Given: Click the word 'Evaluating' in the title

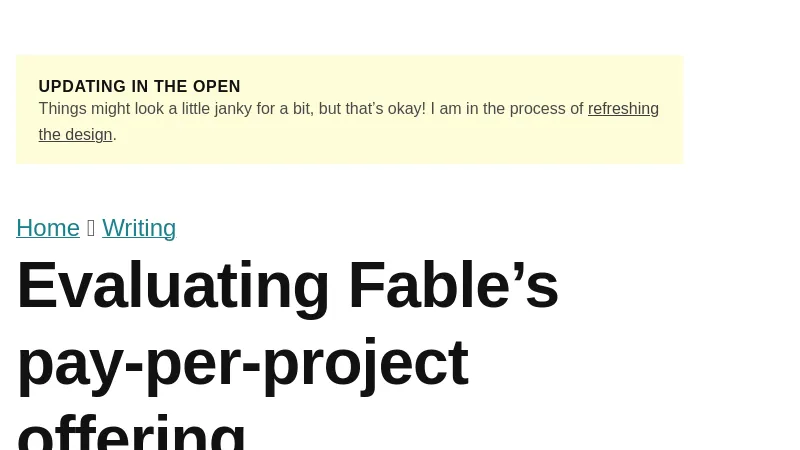Looking at the screenshot, I should point(173,286).
